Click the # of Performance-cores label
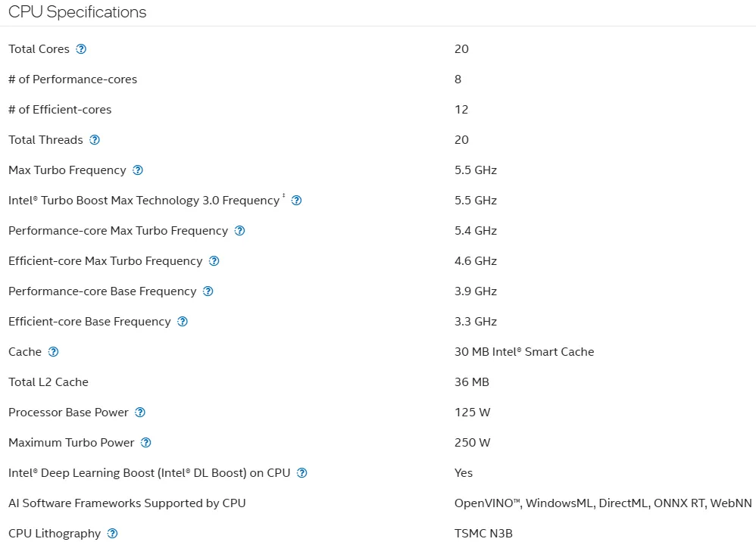The height and width of the screenshot is (545, 756). pyautogui.click(x=72, y=79)
